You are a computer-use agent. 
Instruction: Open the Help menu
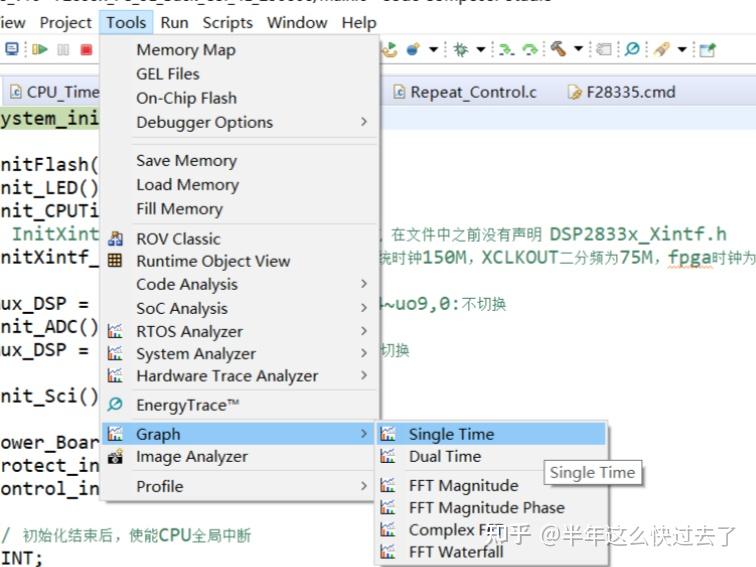point(359,23)
